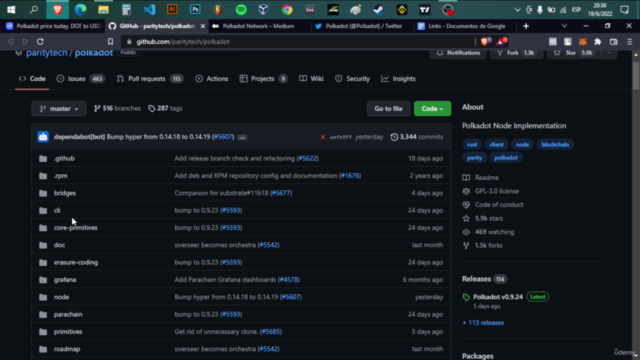This screenshot has width=640, height=360.
Task: Open Readme link in About
Action: click(487, 178)
